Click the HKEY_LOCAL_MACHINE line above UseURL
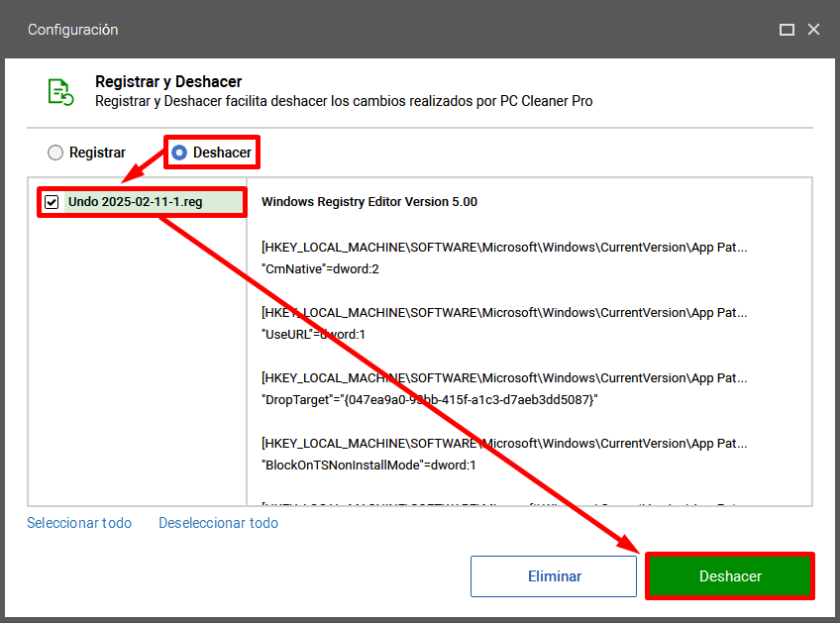The image size is (840, 623). point(504,313)
